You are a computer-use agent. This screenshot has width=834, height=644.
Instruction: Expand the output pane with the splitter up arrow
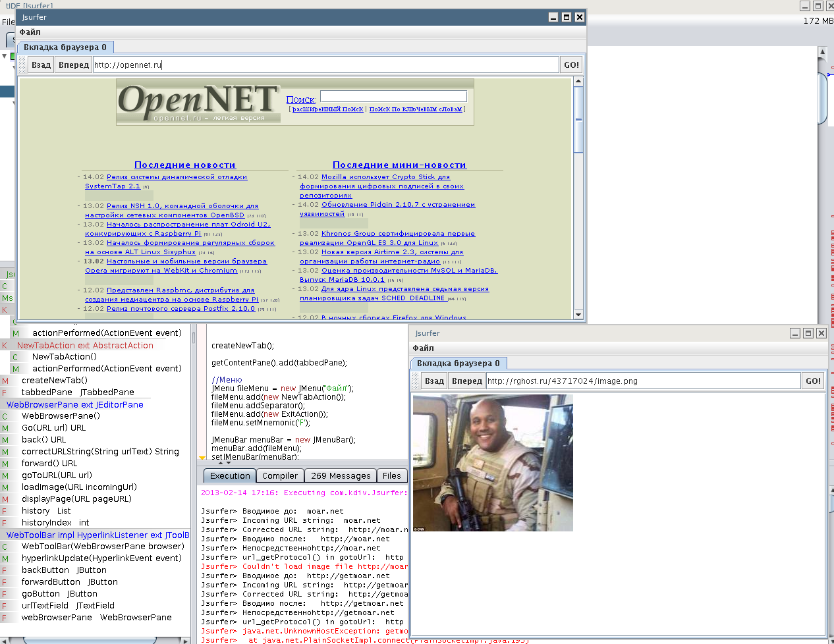[220, 463]
